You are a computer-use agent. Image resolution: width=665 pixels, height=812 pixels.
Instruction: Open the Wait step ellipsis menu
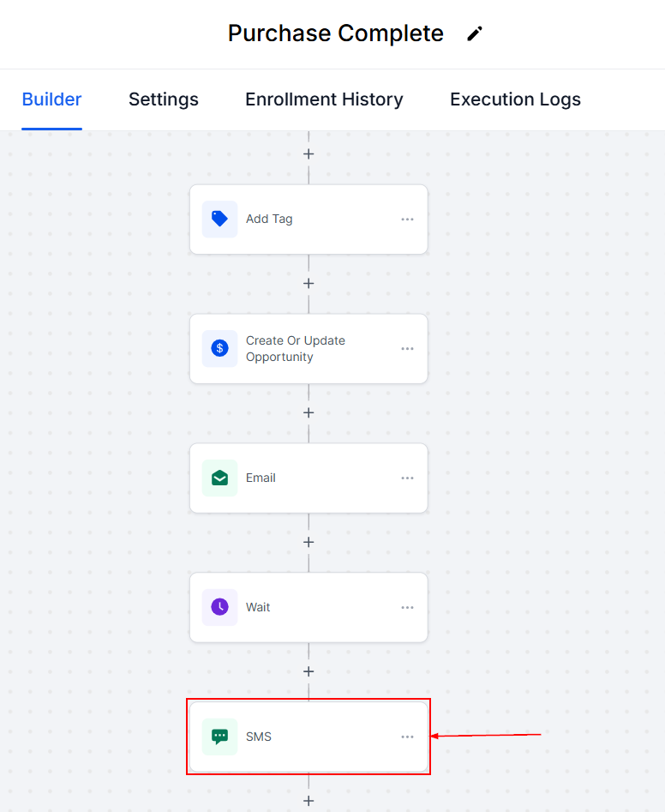coord(407,608)
